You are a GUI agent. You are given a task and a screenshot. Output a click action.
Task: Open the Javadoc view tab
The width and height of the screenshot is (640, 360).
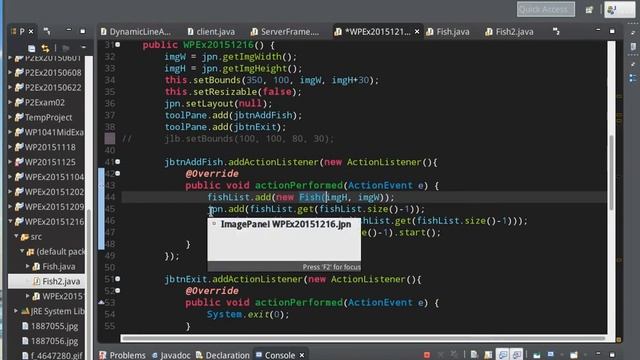171,355
